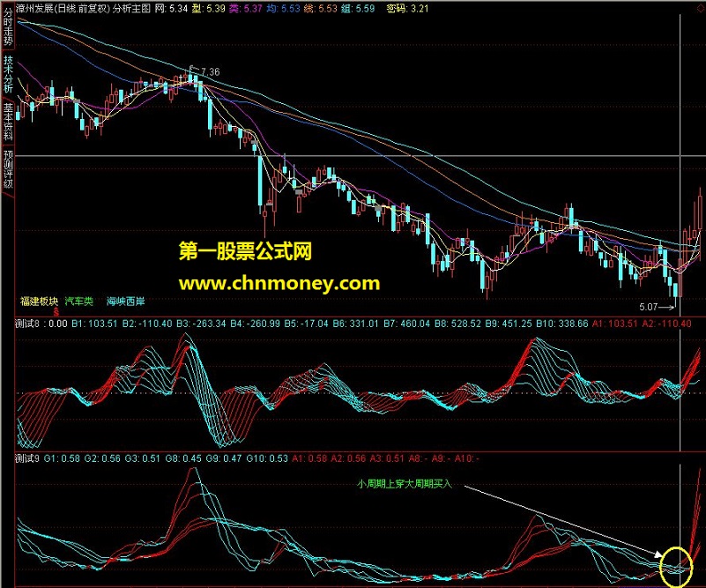Open the 福建板块 sector link

(39, 301)
